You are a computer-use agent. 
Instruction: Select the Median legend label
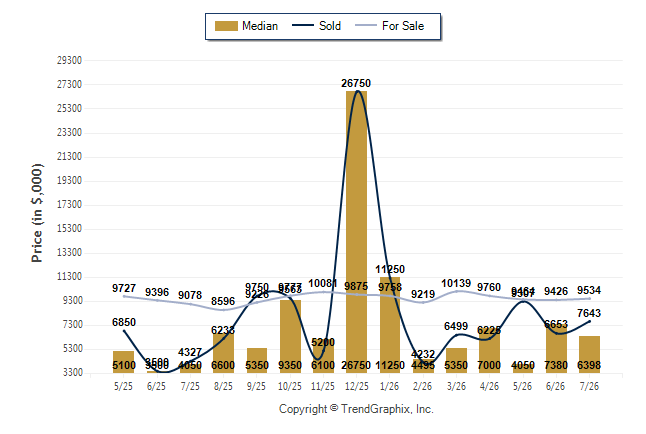point(260,26)
